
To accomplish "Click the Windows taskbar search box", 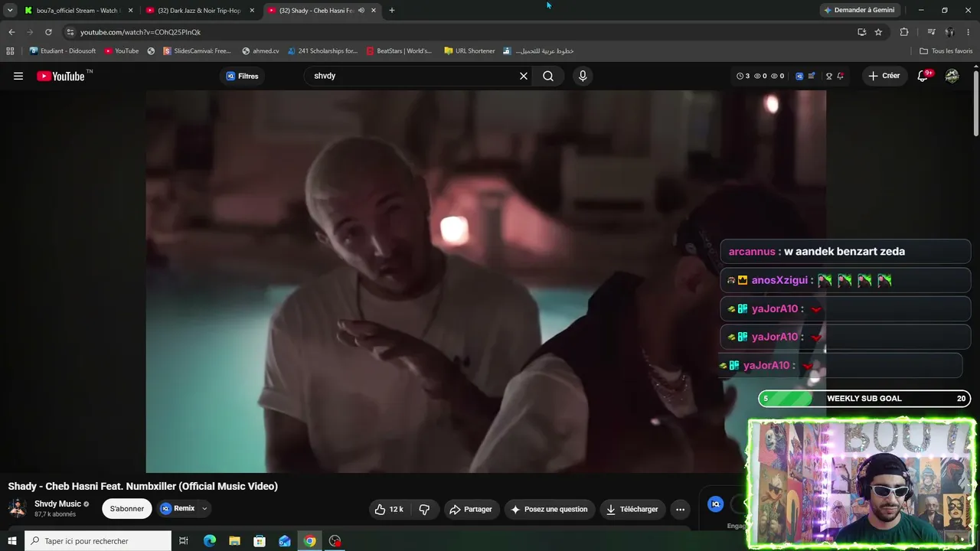I will 97,541.
